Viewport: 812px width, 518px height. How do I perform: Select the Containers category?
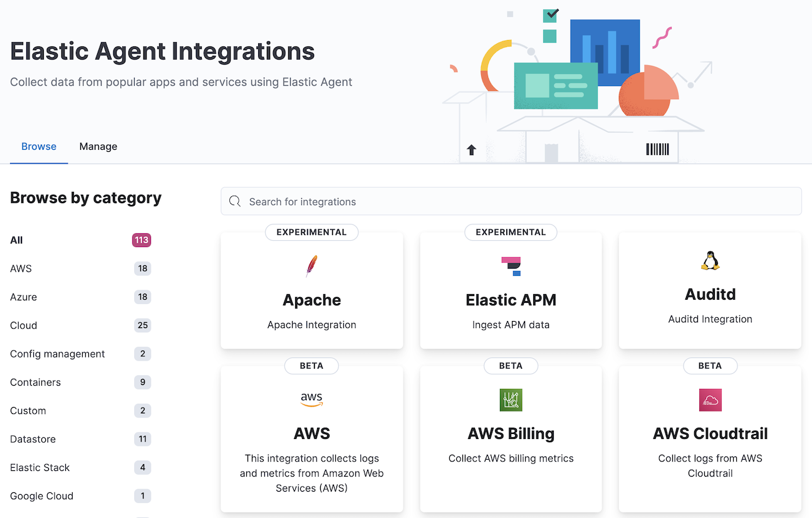(x=35, y=382)
